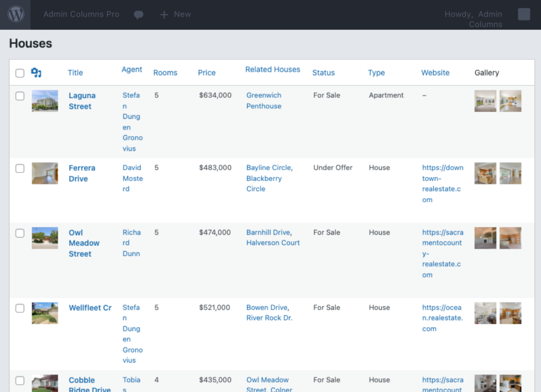Click the plus New icon
Screen dimensions: 541x392
coord(164,14)
